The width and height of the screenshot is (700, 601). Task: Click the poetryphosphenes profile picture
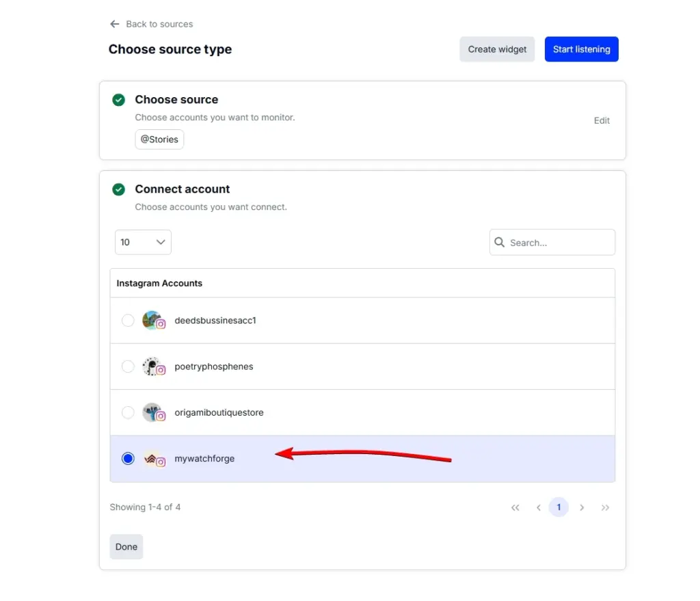(x=151, y=366)
